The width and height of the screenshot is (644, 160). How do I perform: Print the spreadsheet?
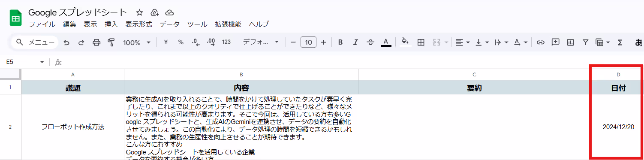tap(96, 42)
